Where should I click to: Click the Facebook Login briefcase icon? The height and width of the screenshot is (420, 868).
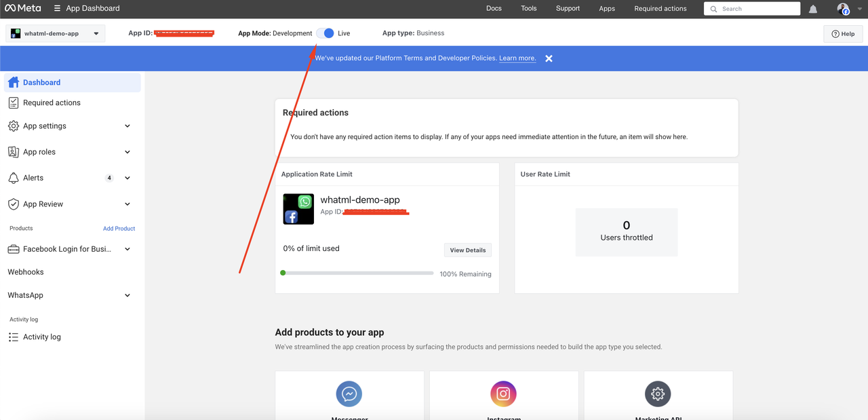tap(13, 249)
